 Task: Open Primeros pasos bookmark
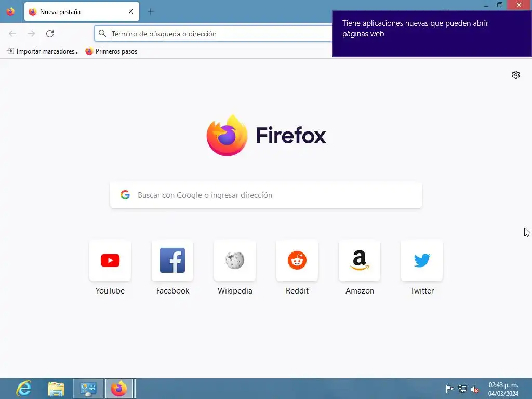(111, 51)
